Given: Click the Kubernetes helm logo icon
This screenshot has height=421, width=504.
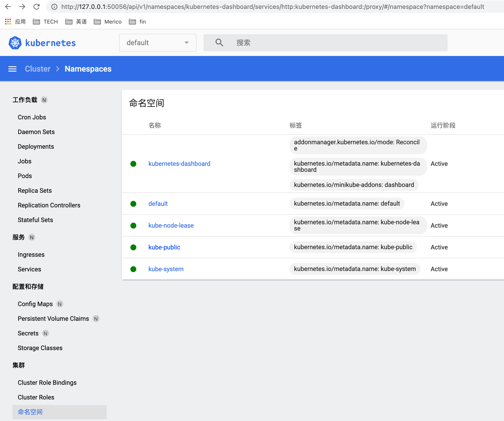Looking at the screenshot, I should coord(15,43).
